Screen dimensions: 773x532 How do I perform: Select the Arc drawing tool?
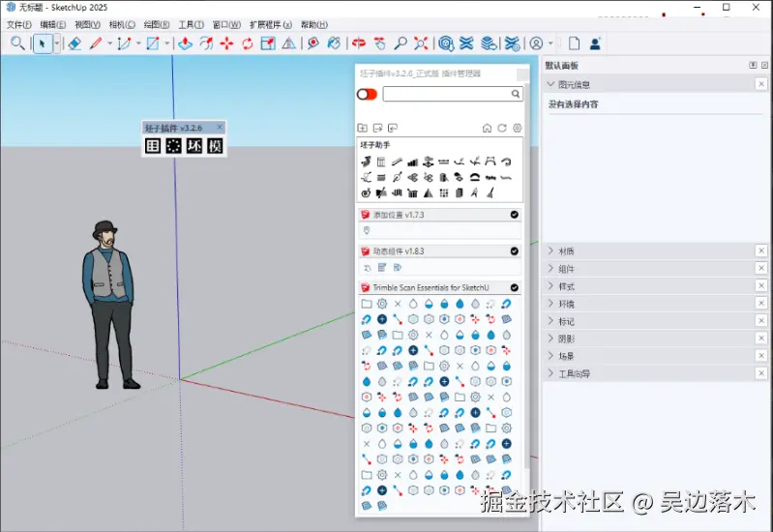click(124, 44)
